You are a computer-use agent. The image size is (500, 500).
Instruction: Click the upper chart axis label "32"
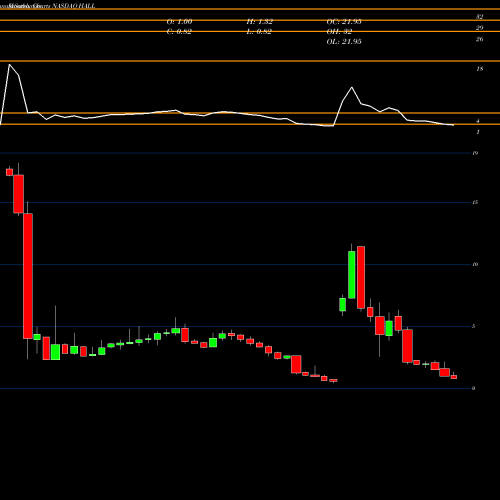[x=479, y=17]
